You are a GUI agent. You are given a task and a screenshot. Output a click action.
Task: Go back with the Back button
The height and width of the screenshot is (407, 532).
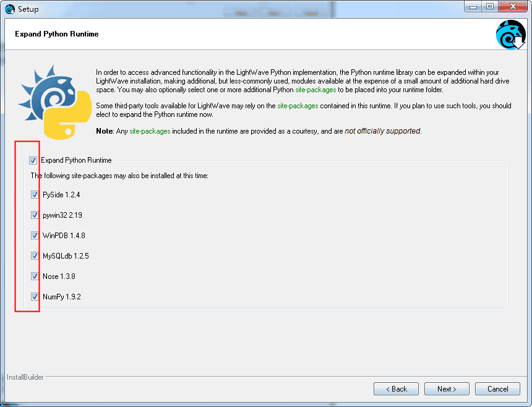tap(396, 388)
